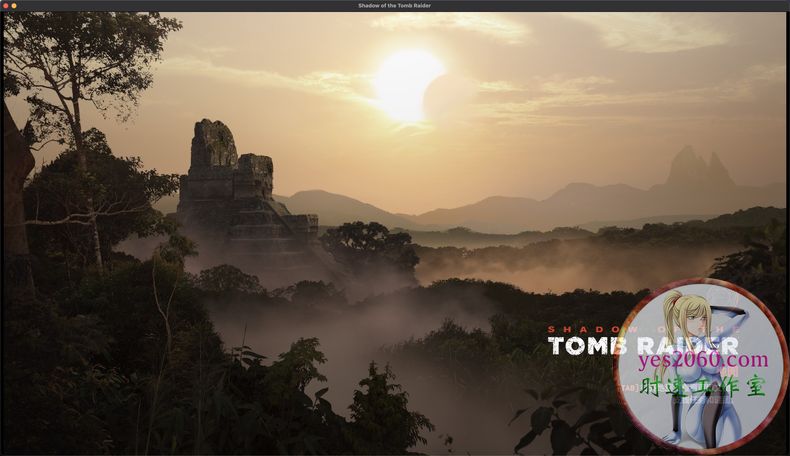Click the twin-peaked mountain on the horizon
Viewport: 790px width, 456px height.
[x=700, y=167]
